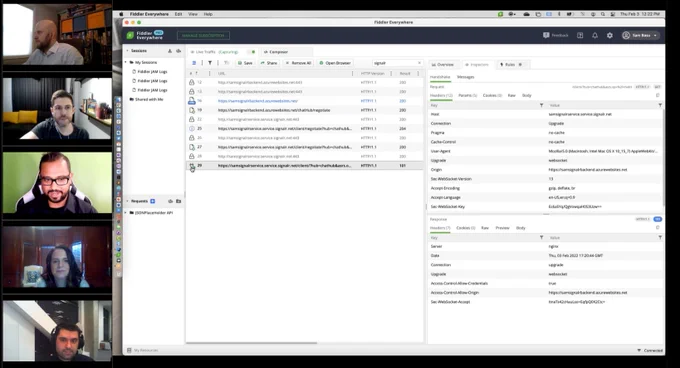
Task: Click the filter icon on the request Value column
Action: pos(660,105)
